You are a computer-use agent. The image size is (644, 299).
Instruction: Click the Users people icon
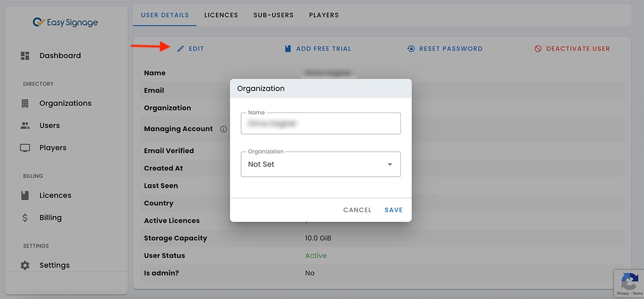[x=25, y=125]
